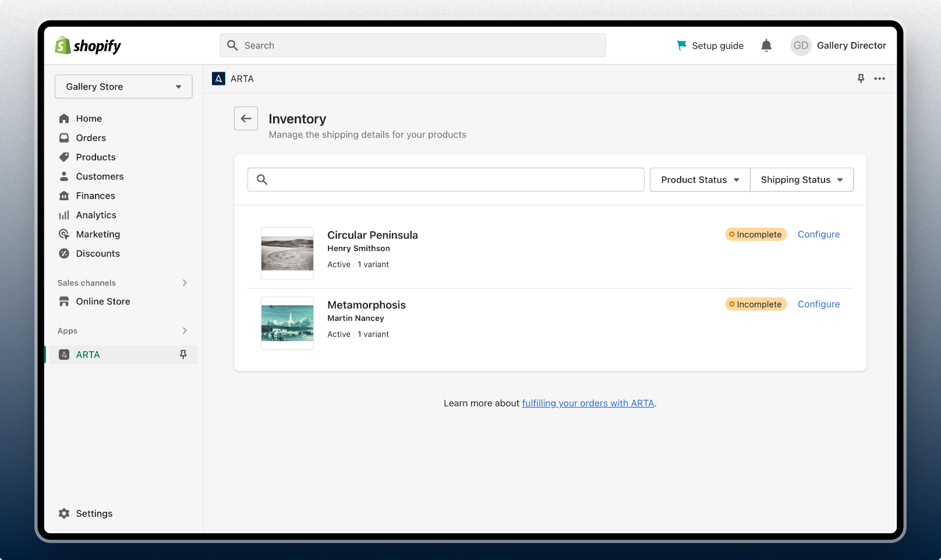The width and height of the screenshot is (941, 560).
Task: Open the three-dot more options menu
Action: pyautogui.click(x=879, y=79)
